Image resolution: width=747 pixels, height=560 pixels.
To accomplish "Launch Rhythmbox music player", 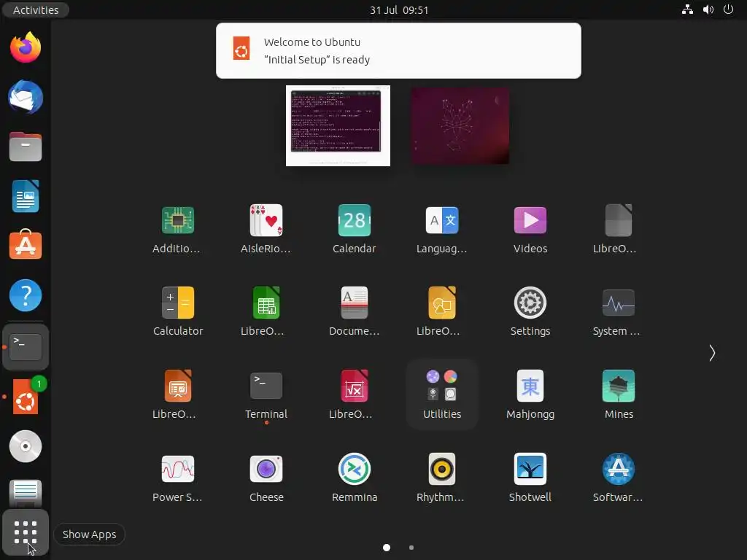I will point(442,469).
